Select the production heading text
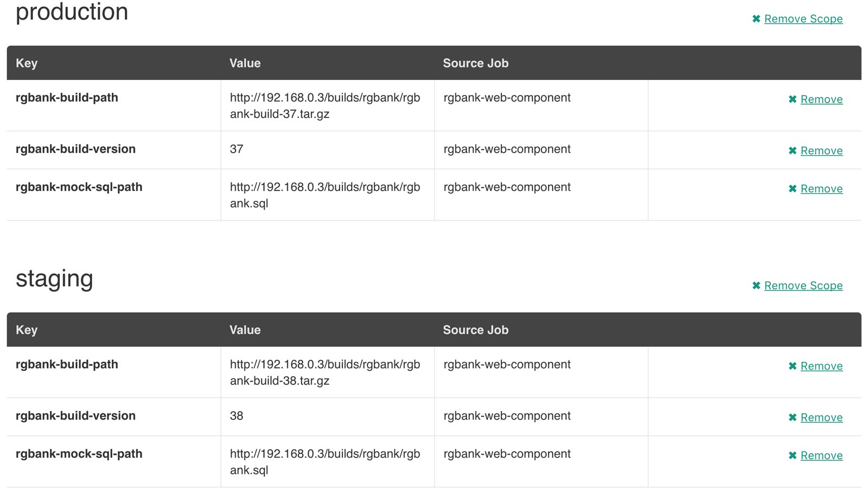 tap(72, 12)
